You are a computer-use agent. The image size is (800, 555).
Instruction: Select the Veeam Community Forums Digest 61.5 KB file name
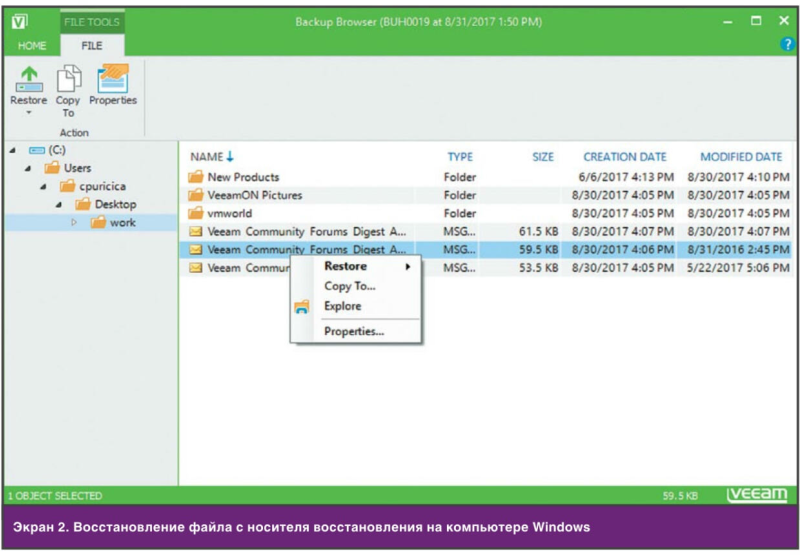coord(307,232)
